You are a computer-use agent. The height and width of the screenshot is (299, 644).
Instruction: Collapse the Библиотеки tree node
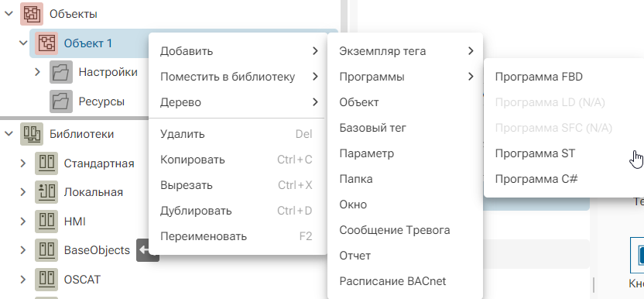9,133
